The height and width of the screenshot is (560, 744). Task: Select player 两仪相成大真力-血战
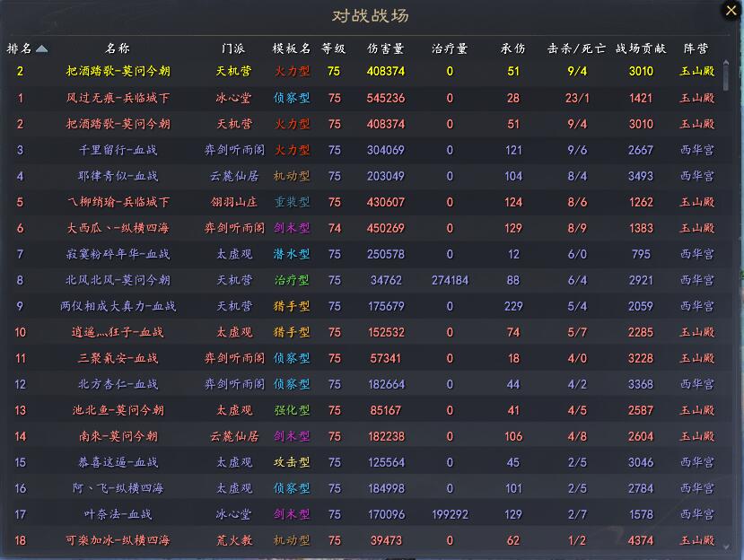pyautogui.click(x=118, y=306)
